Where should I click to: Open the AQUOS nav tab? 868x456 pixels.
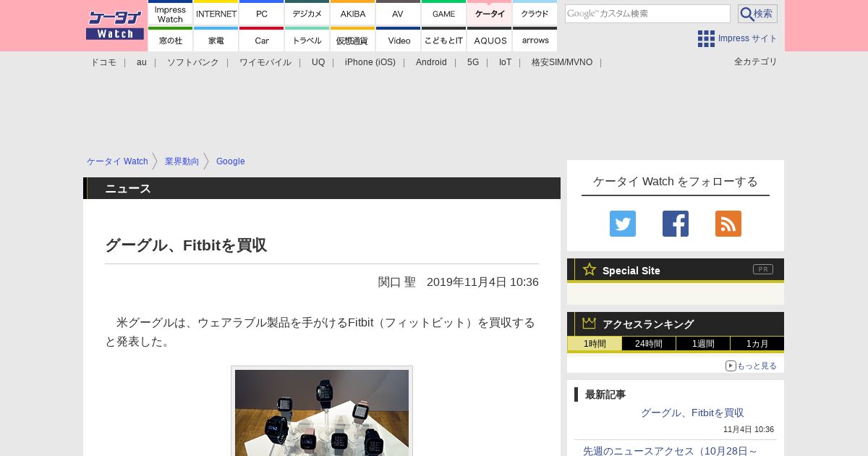click(x=490, y=40)
